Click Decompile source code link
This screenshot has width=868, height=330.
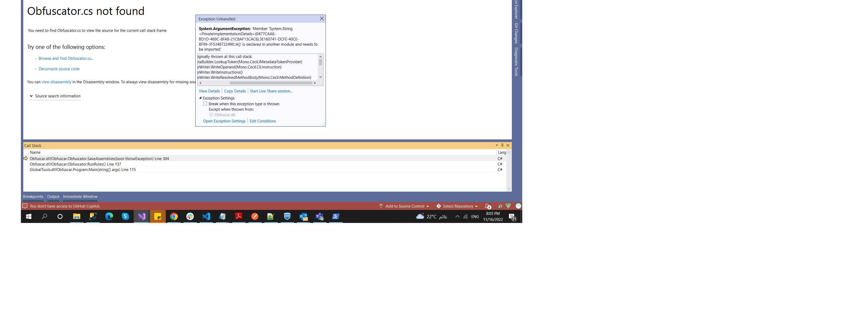(59, 69)
